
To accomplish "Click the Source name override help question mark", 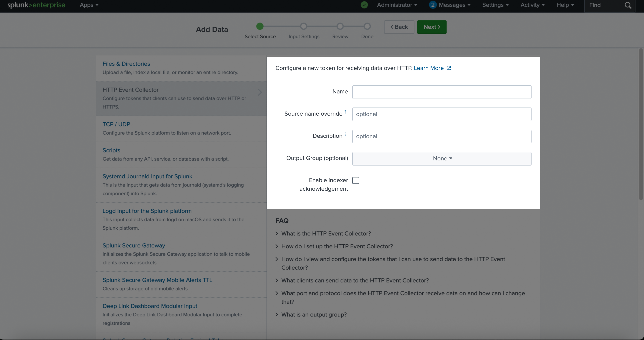I will point(345,112).
